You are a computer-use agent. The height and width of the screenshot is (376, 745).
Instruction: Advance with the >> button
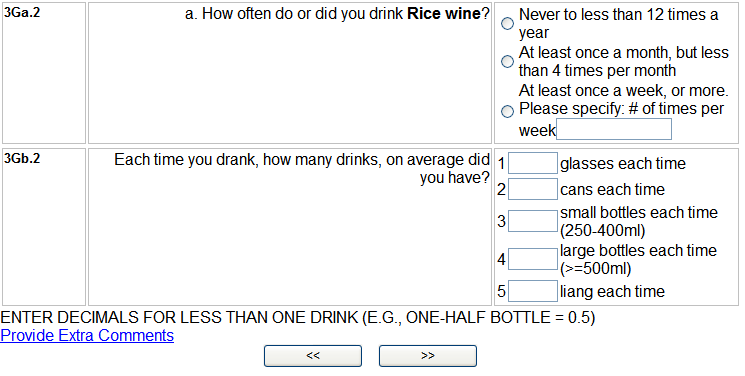[428, 356]
